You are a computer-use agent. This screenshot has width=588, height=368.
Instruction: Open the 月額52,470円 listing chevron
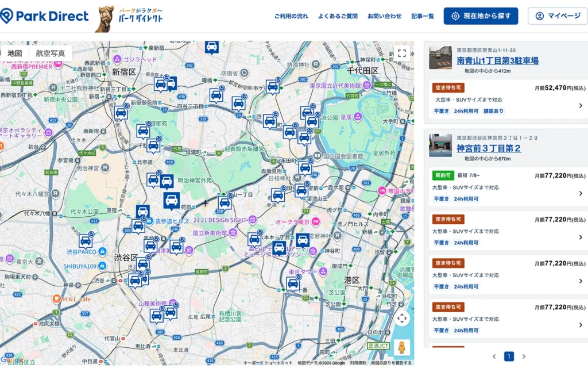pos(581,106)
